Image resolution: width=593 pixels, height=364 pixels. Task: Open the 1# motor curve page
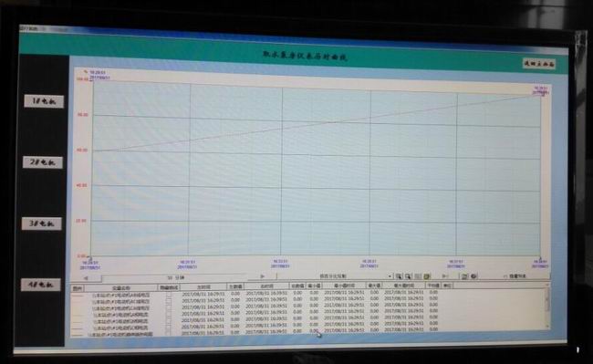pos(44,101)
